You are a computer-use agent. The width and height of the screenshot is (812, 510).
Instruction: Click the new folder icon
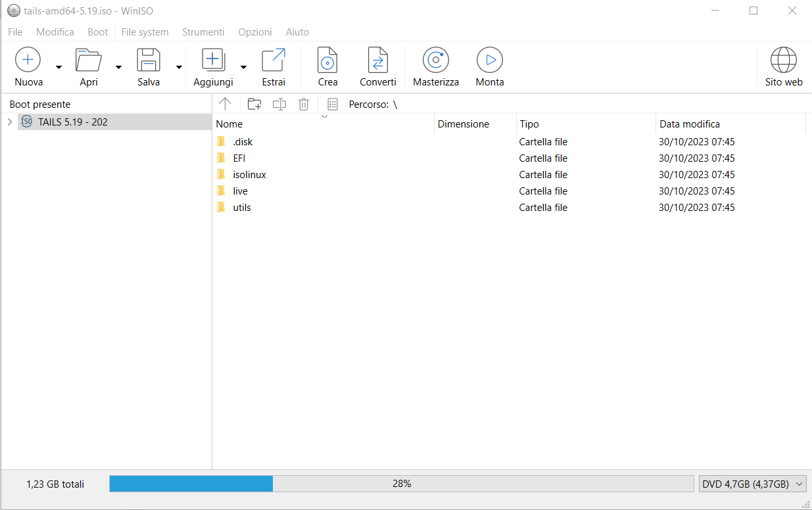[254, 104]
